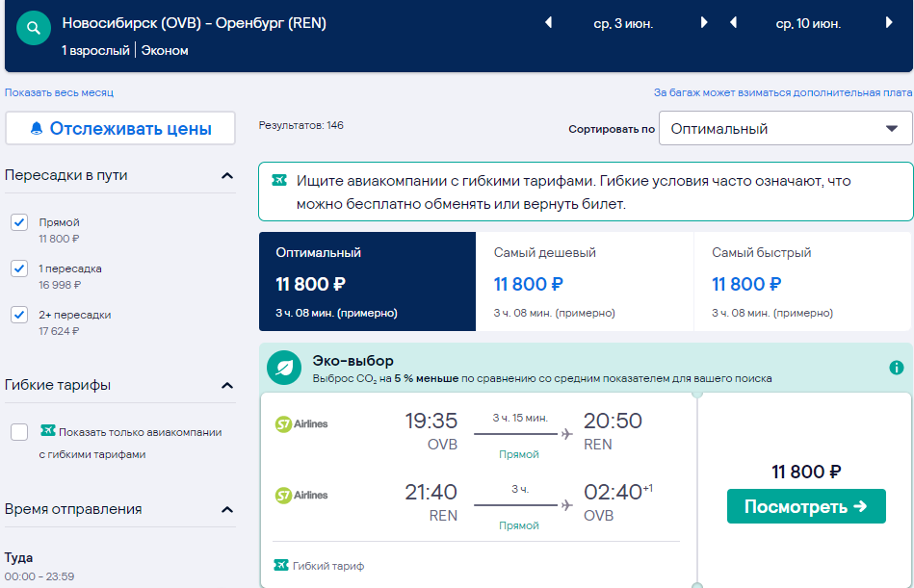
Task: Collapse the Гибкие тарифы section
Action: (227, 385)
